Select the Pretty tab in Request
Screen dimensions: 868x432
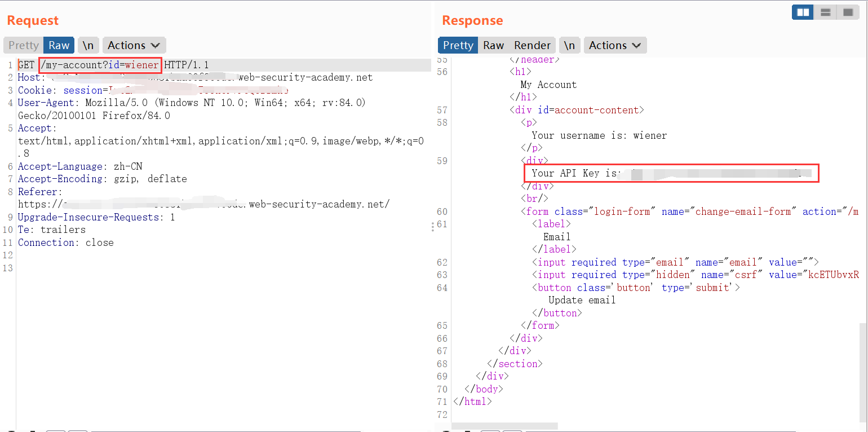[x=23, y=46]
